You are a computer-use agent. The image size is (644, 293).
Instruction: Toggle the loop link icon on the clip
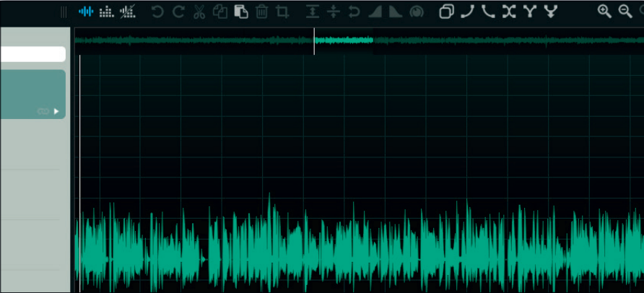click(43, 111)
